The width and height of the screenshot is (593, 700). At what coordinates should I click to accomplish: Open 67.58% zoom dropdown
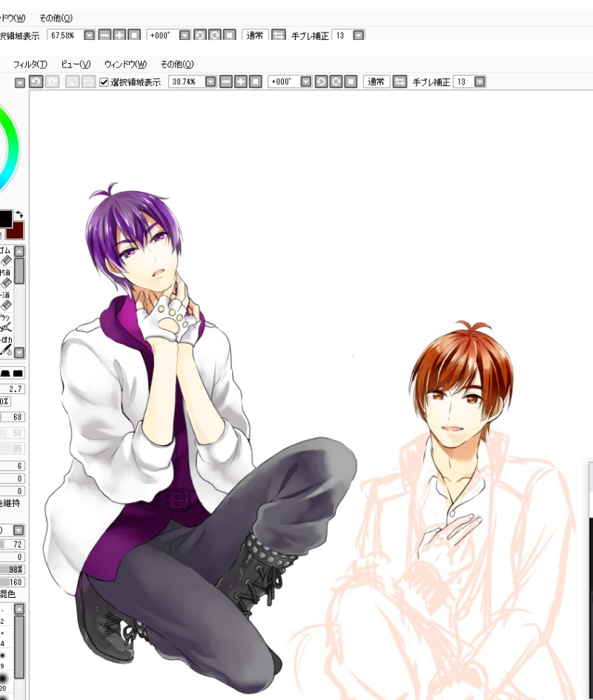click(x=90, y=35)
